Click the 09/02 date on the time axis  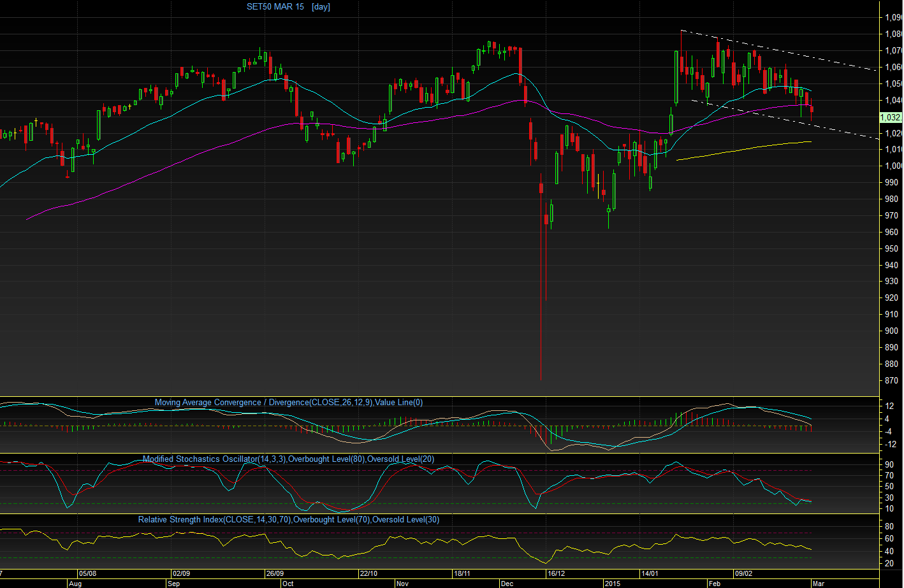744,573
